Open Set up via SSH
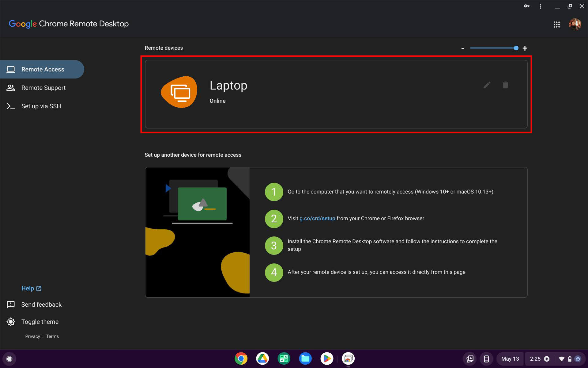 41,106
